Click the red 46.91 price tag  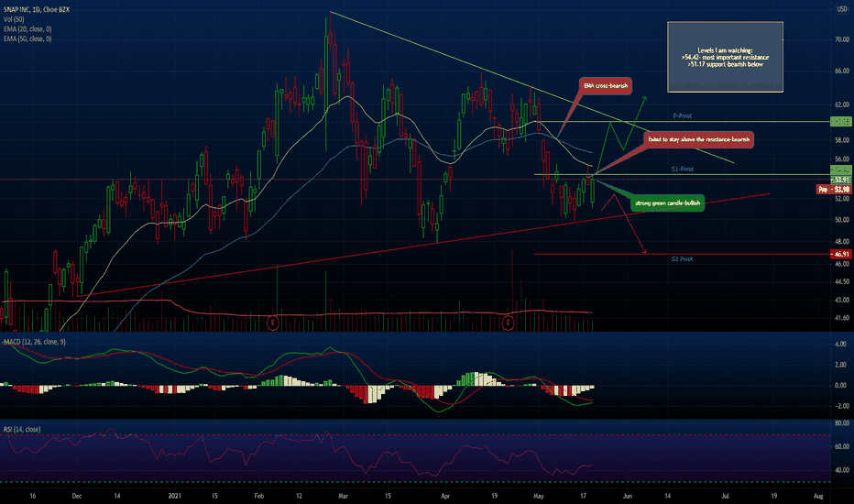tap(841, 255)
